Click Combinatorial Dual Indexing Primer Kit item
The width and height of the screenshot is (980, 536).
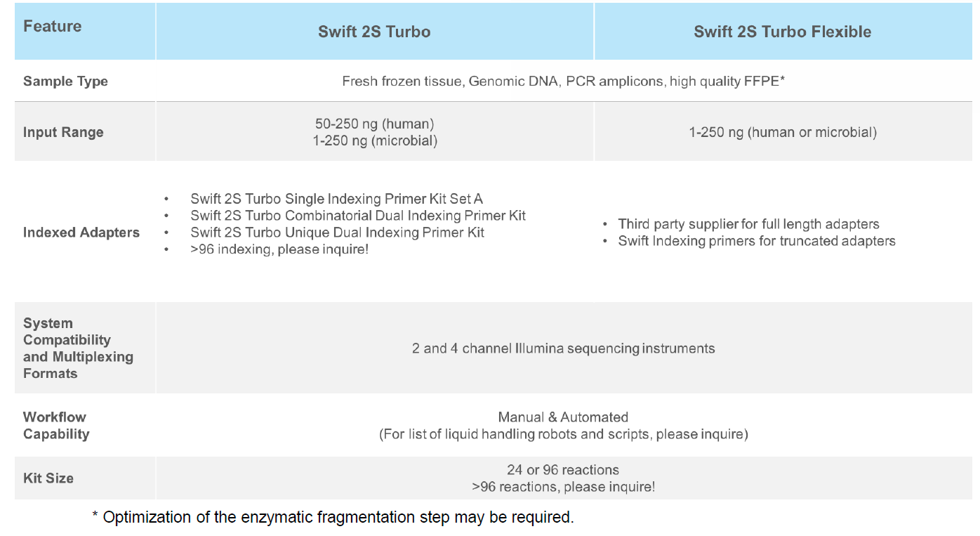pyautogui.click(x=358, y=216)
